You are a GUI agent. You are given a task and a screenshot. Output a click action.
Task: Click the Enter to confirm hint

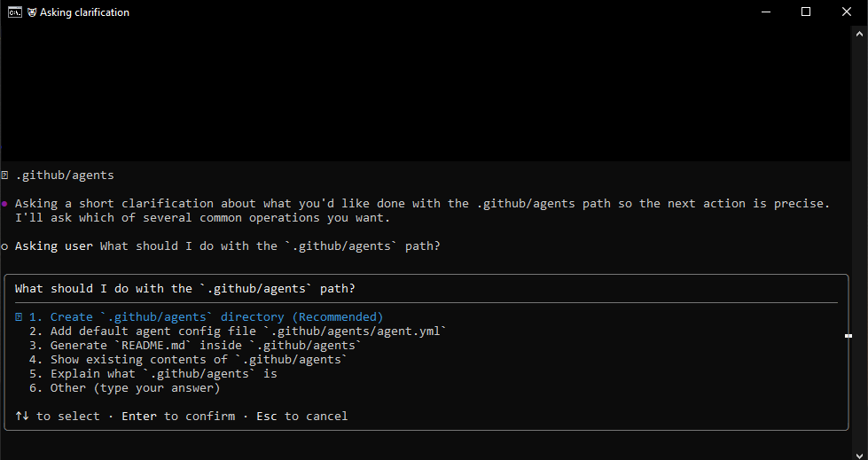[x=178, y=417]
